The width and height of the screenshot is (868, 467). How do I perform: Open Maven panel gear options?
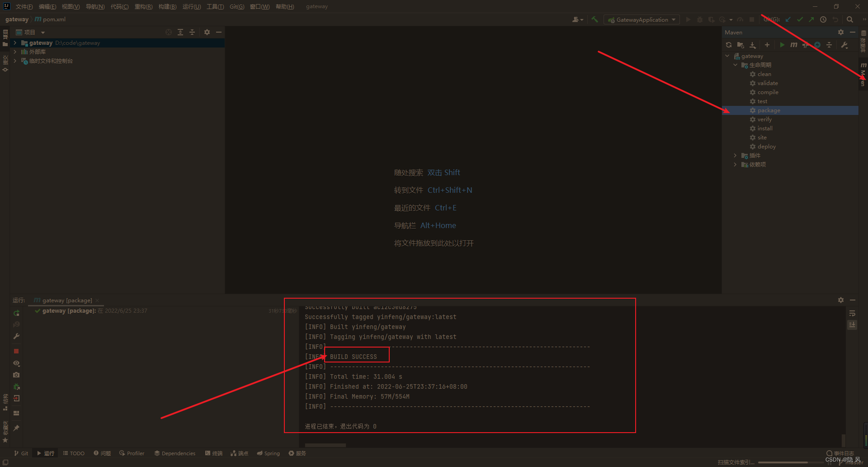(841, 32)
